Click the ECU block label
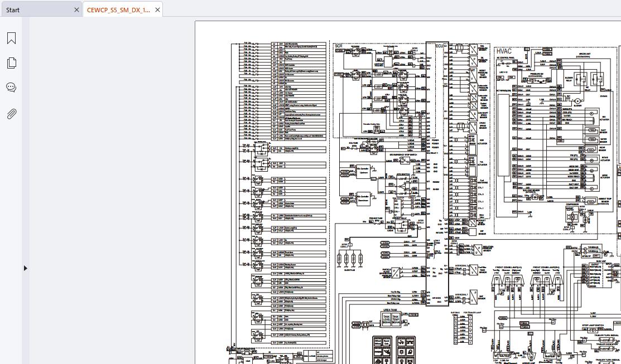This screenshot has width=621, height=364. (x=439, y=46)
